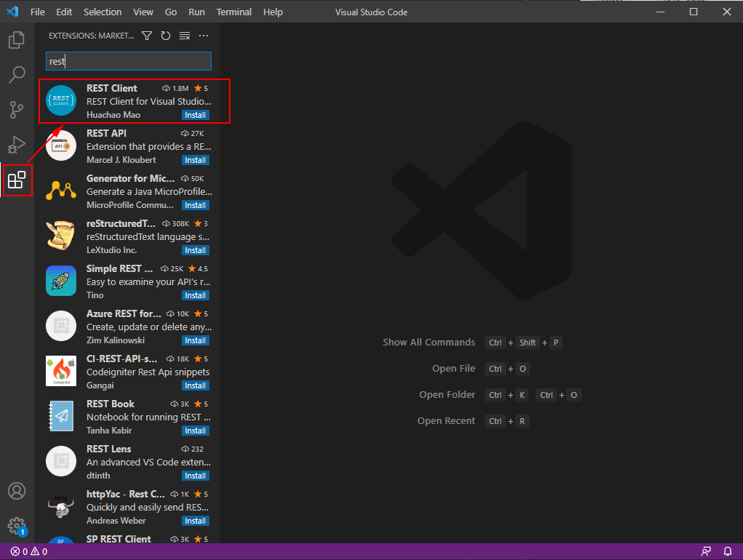This screenshot has width=743, height=560.
Task: Click the Open Folder label
Action: (x=447, y=394)
